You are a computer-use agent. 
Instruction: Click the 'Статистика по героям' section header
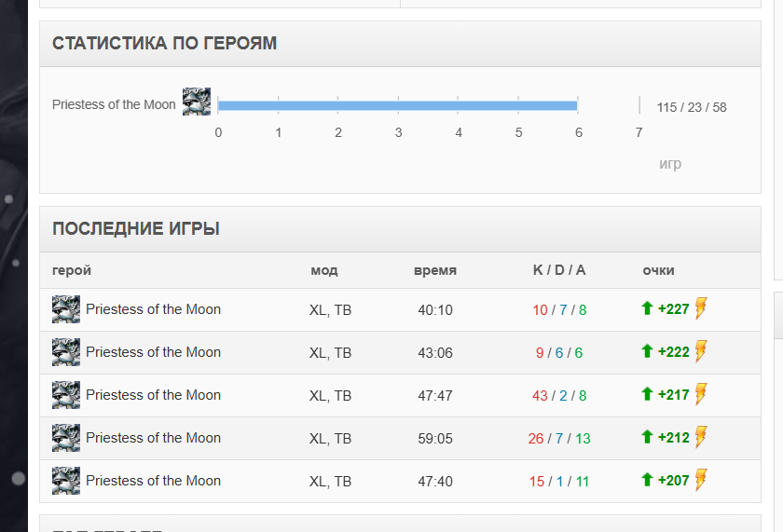click(164, 44)
